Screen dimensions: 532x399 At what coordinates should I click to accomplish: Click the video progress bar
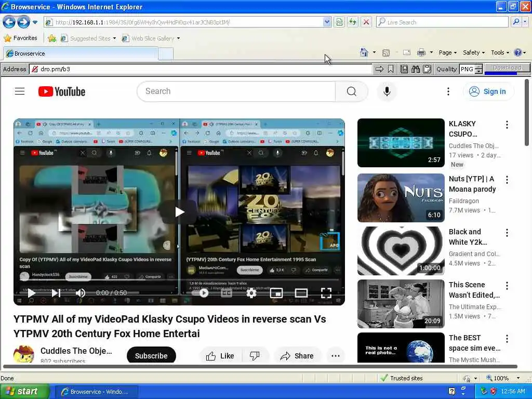point(179,280)
